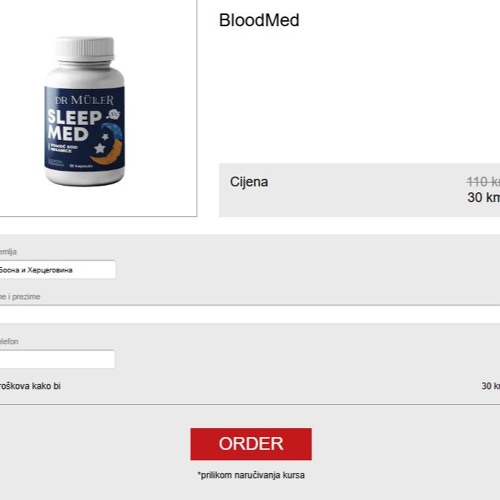Click the 30 km discounted price under Cijena
This screenshot has height=500, width=500.
click(x=483, y=197)
